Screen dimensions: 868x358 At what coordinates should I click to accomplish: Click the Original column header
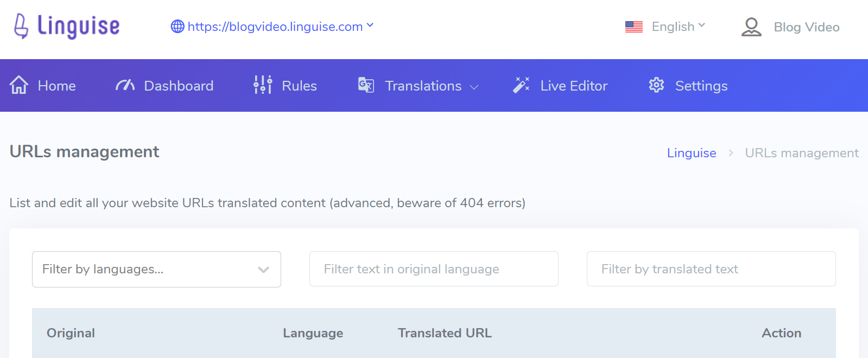[71, 333]
